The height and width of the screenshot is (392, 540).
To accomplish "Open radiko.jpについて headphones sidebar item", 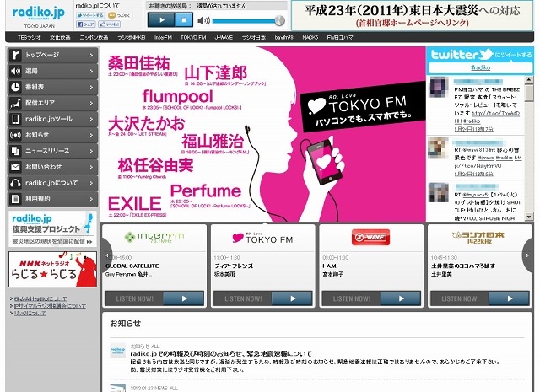I will point(52,183).
